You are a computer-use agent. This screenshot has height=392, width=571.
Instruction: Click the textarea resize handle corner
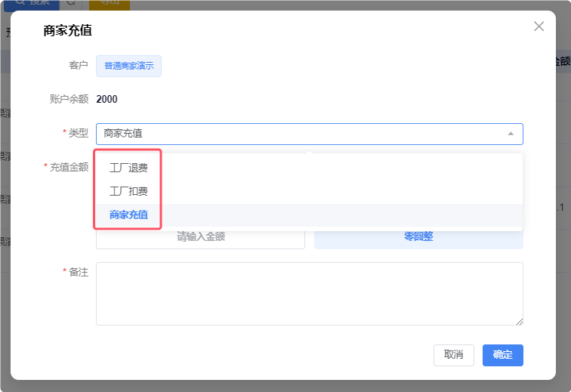(520, 321)
